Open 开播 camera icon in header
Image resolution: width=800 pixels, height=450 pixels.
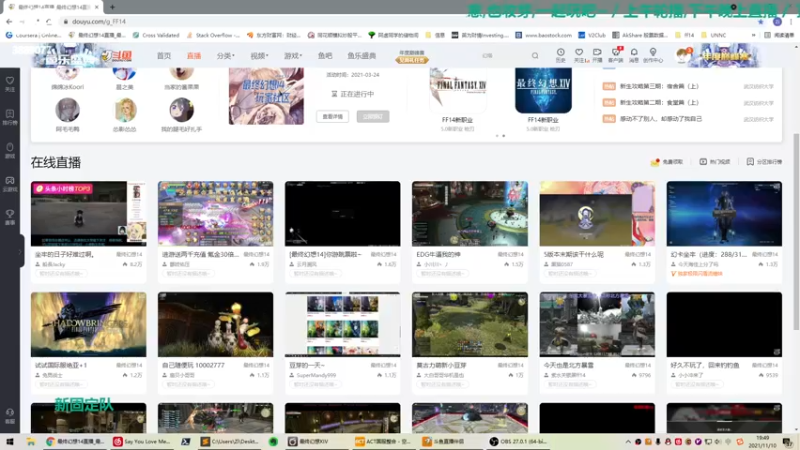point(597,55)
